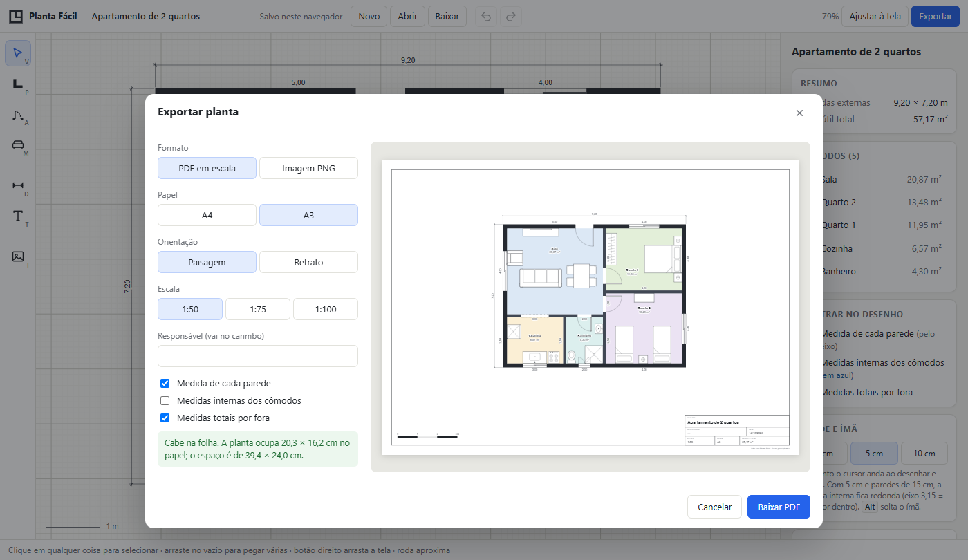This screenshot has width=968, height=560.
Task: Open the image insert tool (I)
Action: [18, 256]
